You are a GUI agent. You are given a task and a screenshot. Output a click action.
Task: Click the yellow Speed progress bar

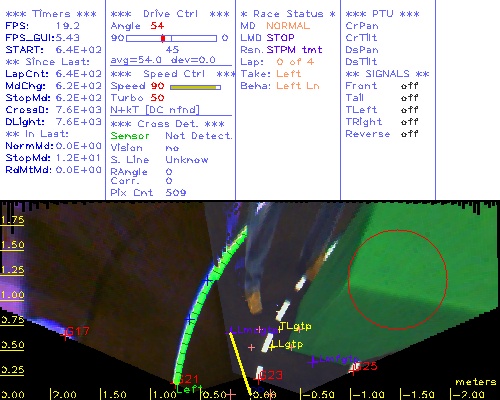[x=195, y=87]
